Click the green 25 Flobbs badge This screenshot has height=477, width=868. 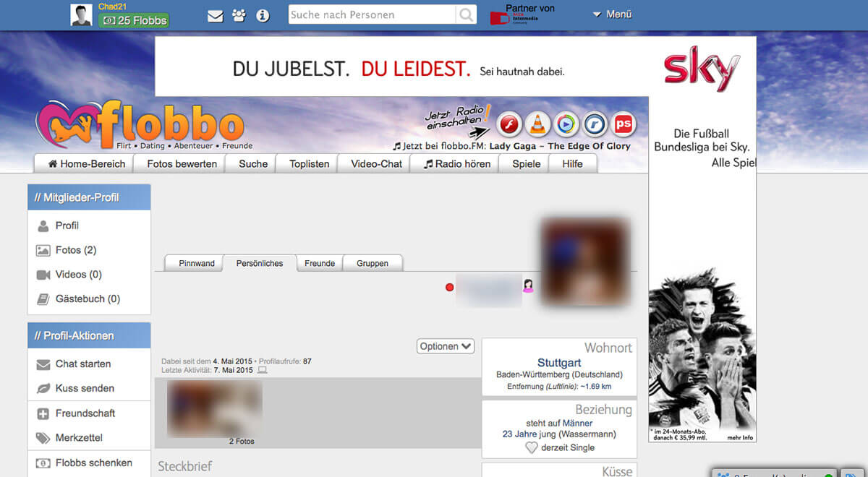pos(133,21)
